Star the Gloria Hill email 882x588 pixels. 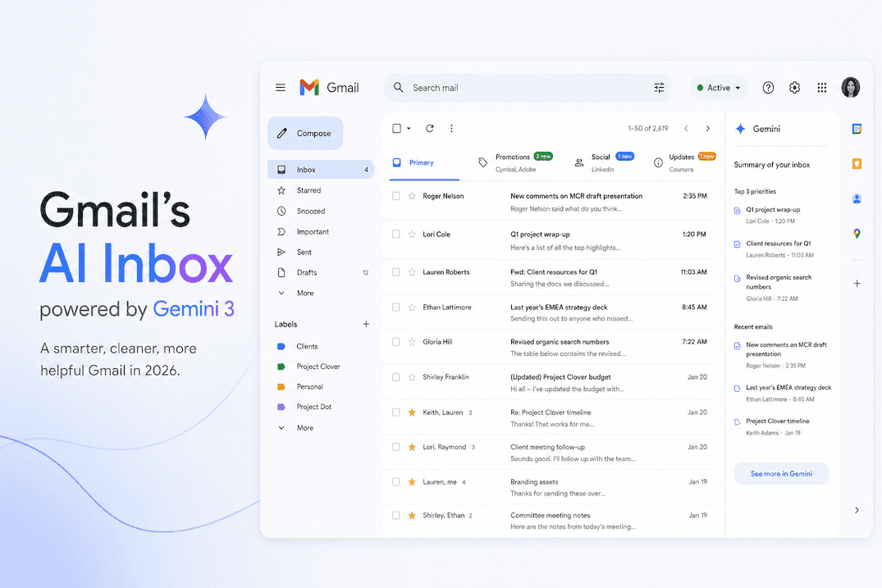[x=412, y=342]
